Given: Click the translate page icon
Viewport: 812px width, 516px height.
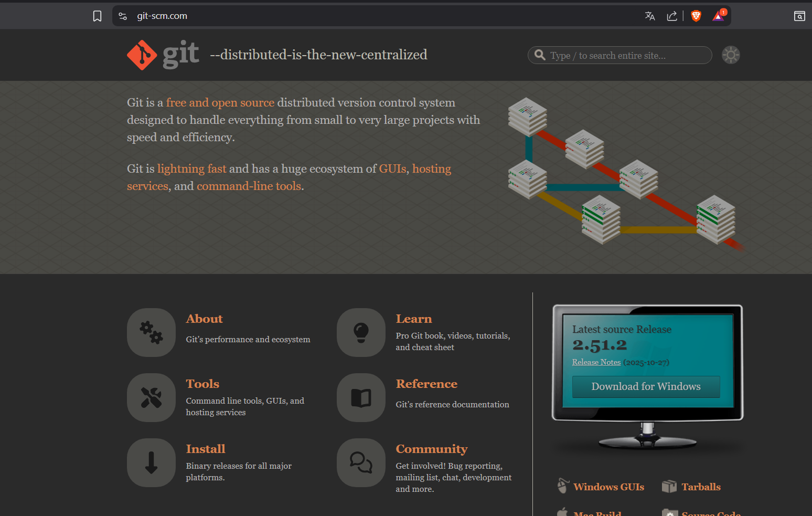Looking at the screenshot, I should coord(650,16).
